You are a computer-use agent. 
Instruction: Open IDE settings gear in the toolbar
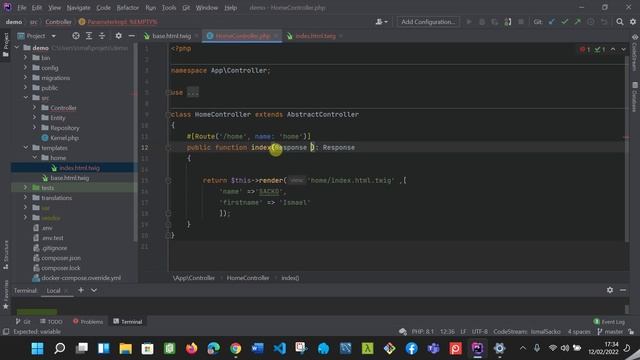click(x=633, y=22)
